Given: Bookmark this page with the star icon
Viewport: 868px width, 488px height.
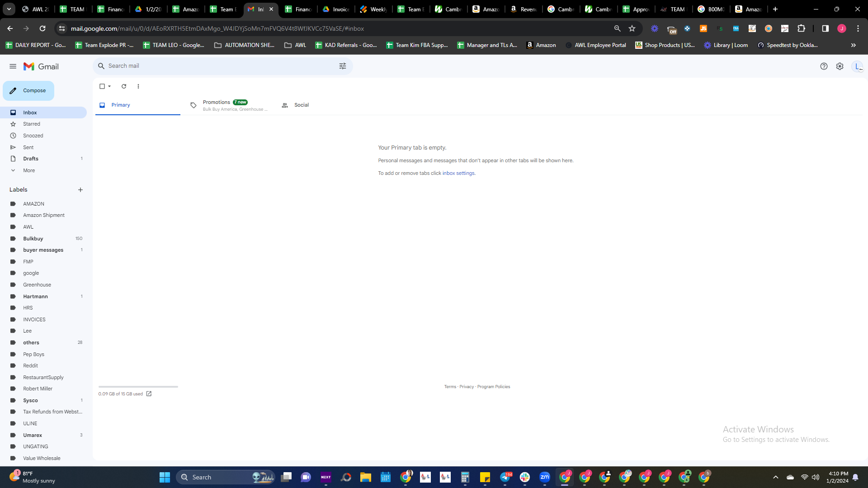Looking at the screenshot, I should 632,28.
